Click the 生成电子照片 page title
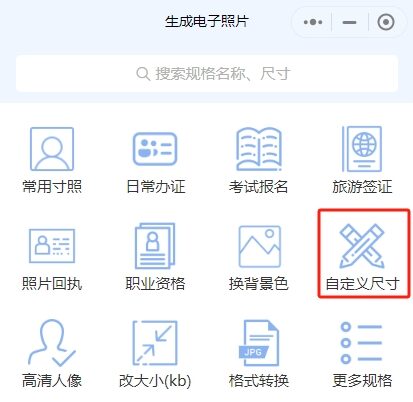 207,22
